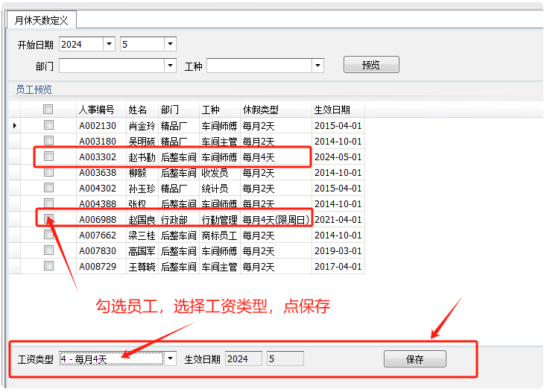Screen dimensions: 547x392
Task: Select the ID cell A007830
Action: point(101,251)
